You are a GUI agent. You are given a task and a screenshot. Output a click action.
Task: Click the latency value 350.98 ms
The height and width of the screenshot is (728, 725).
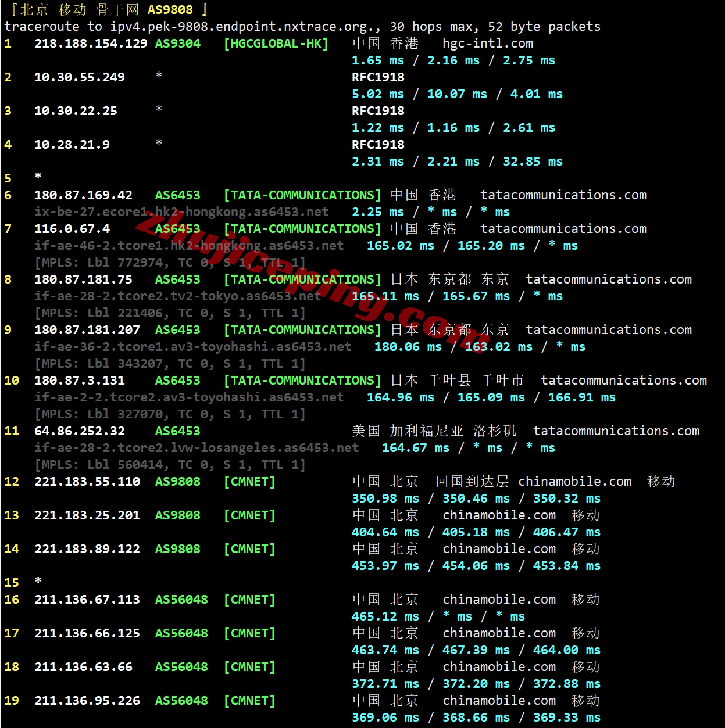385,499
